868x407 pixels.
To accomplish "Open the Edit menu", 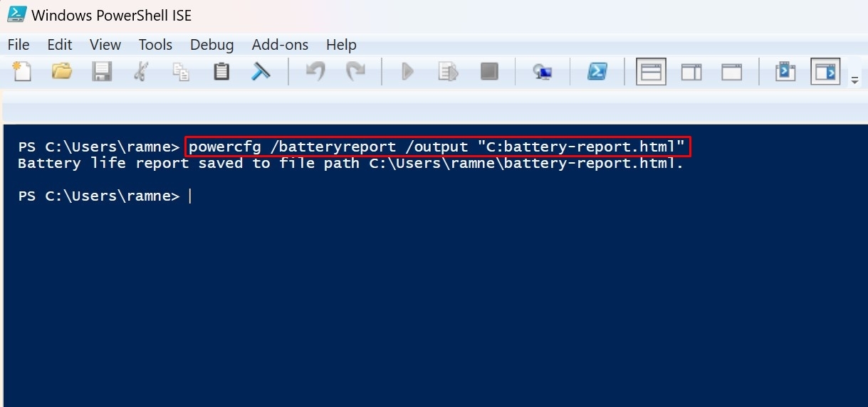I will pyautogui.click(x=60, y=45).
